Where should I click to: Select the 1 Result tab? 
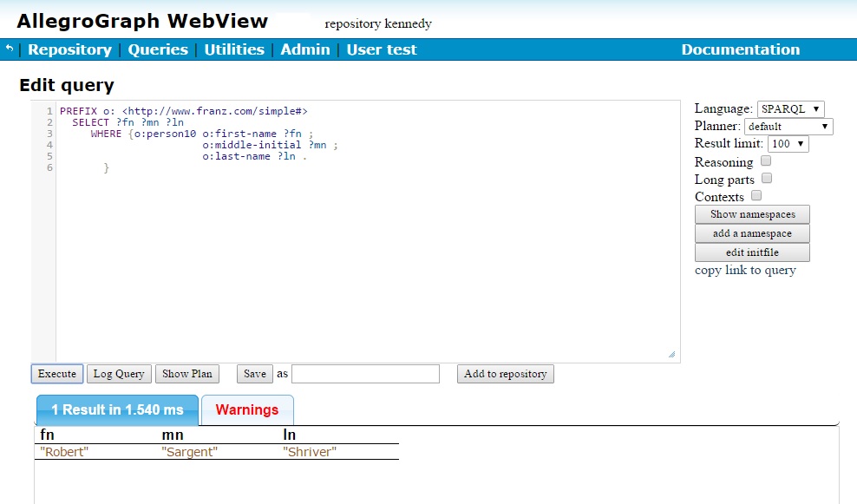point(117,410)
